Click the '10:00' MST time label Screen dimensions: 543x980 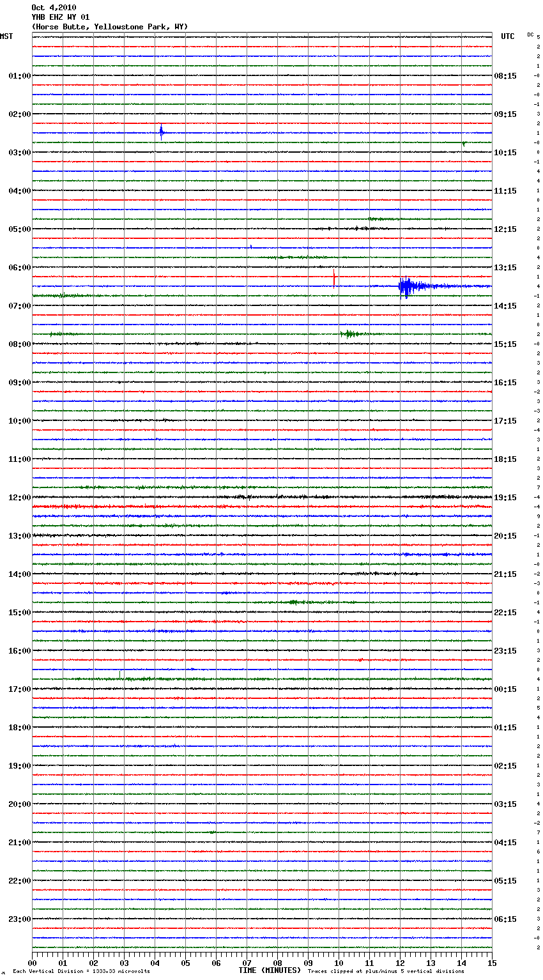coord(20,421)
